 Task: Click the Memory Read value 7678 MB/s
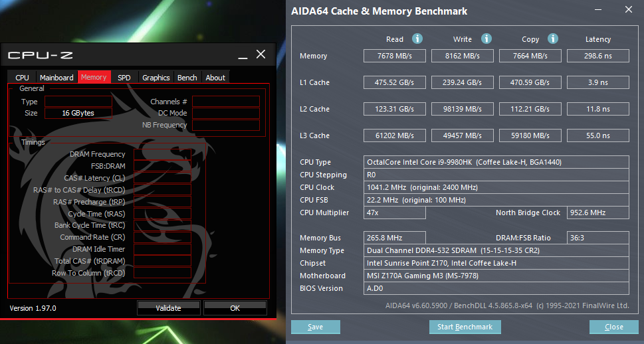395,56
